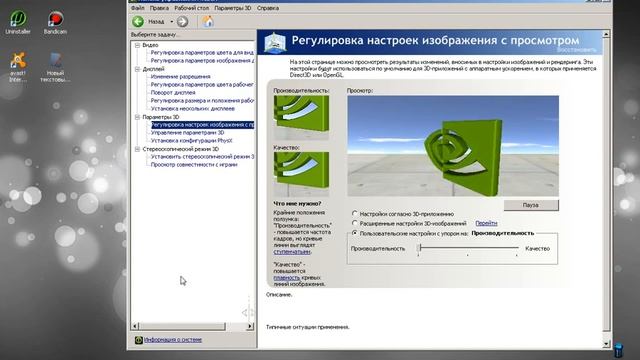
Task: Choose Расширенные настройки 3D-изображений radio
Action: point(355,223)
